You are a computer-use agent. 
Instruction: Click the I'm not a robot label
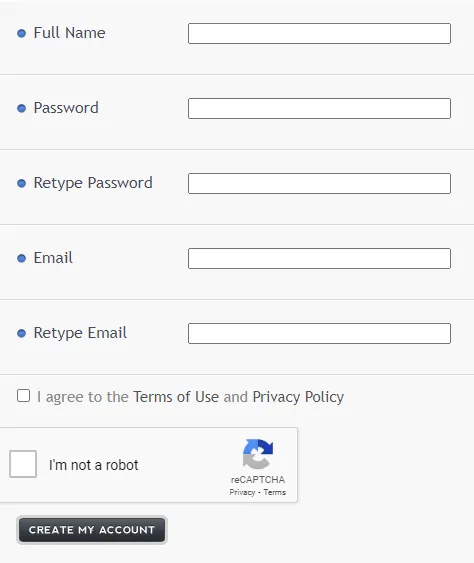(x=93, y=465)
